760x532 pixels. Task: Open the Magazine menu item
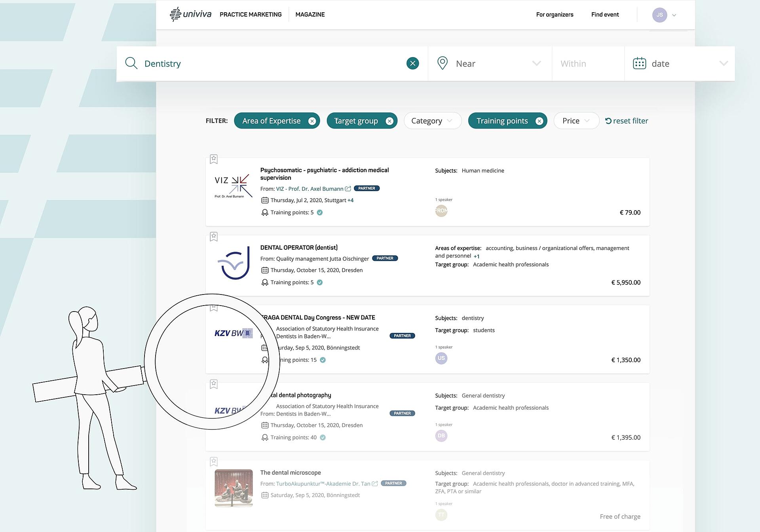[309, 14]
